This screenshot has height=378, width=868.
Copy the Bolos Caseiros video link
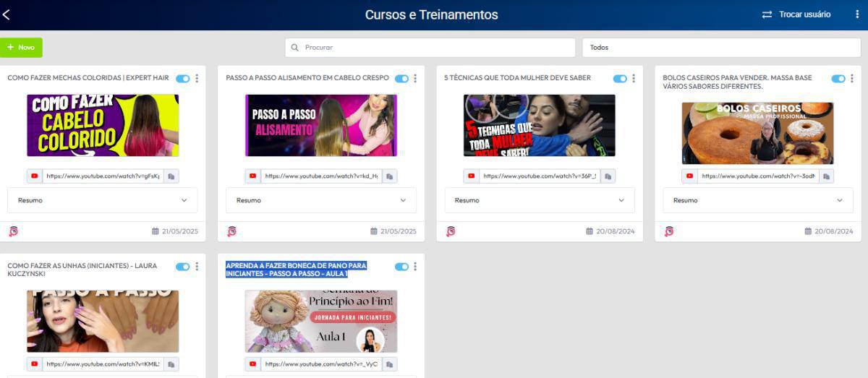pyautogui.click(x=826, y=176)
